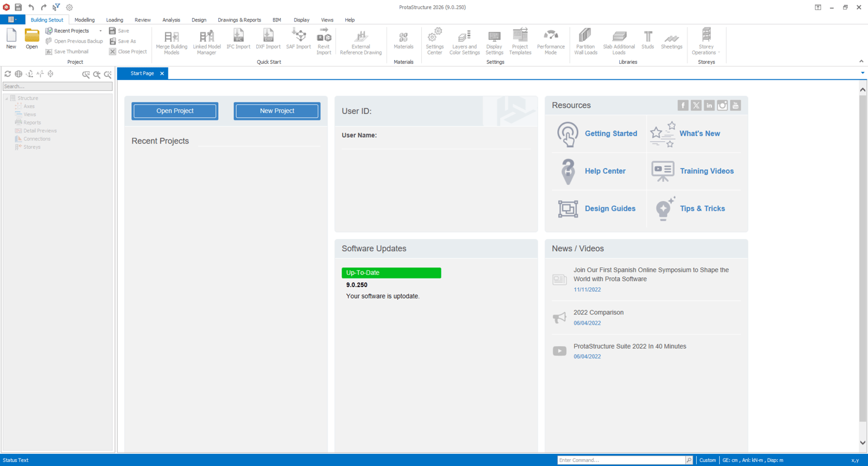Screen dimensions: 868x466
Task: Open the 2022 Comparison news item
Action: click(598, 313)
